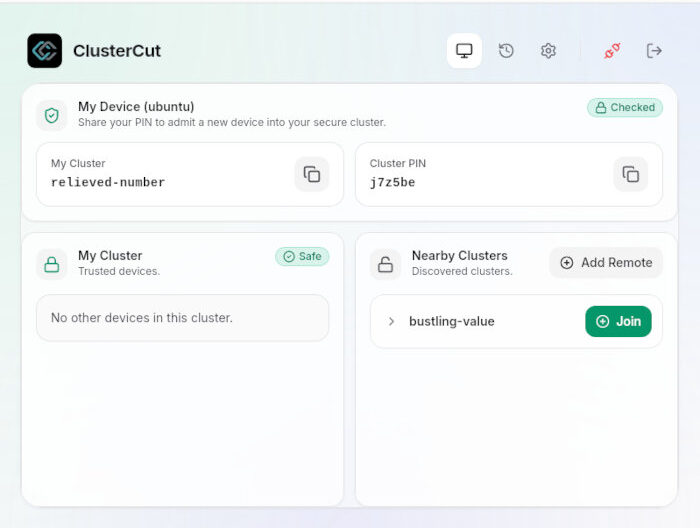Click the "Trusted devices." subtitle

pyautogui.click(x=119, y=271)
